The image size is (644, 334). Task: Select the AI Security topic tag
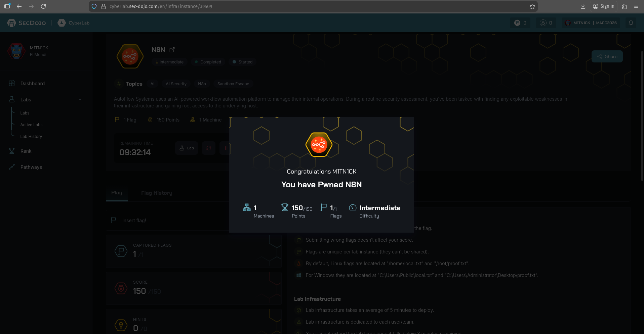click(176, 84)
